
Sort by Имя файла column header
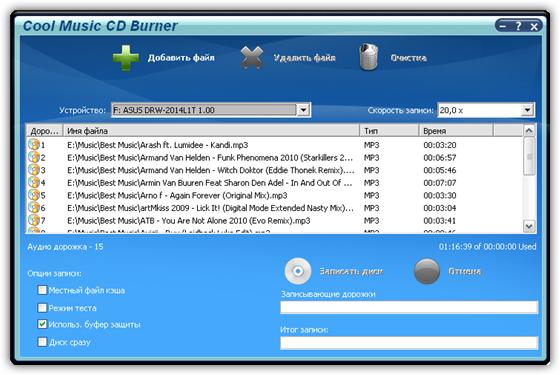tap(211, 131)
